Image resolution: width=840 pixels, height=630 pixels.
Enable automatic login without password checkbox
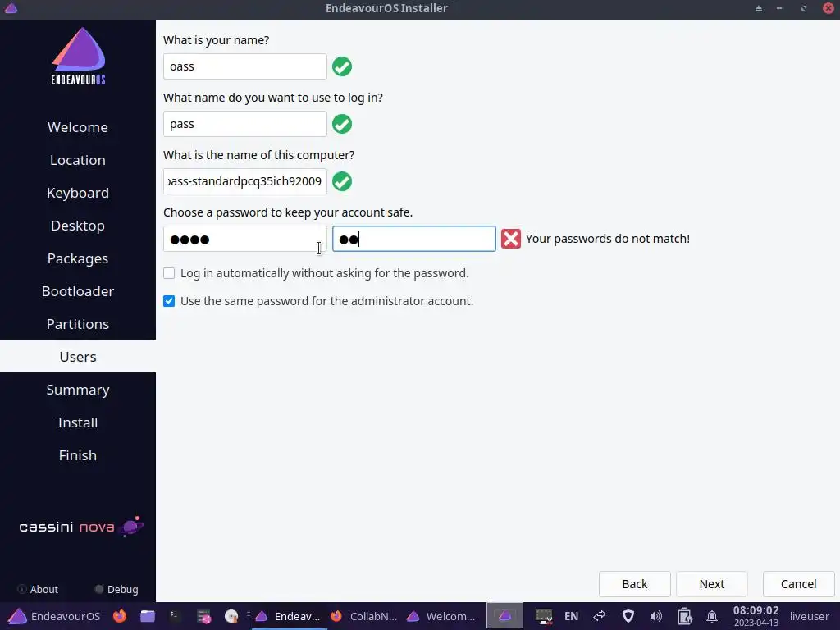[169, 273]
